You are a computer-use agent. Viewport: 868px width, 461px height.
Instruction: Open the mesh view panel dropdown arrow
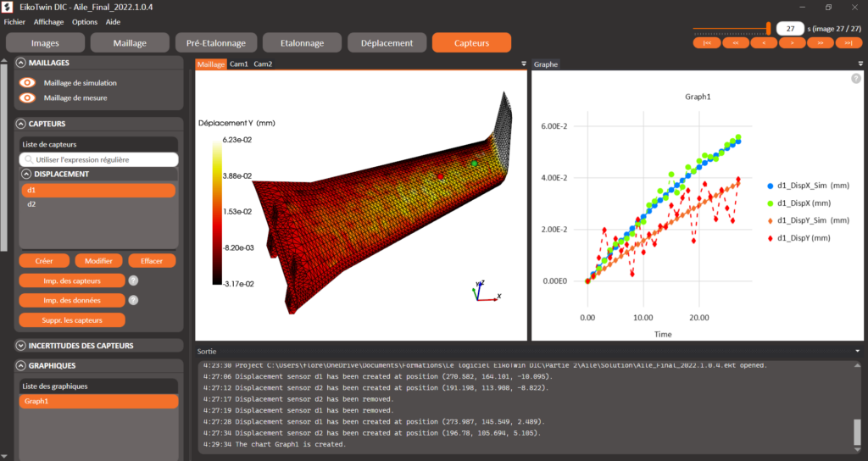pyautogui.click(x=524, y=64)
